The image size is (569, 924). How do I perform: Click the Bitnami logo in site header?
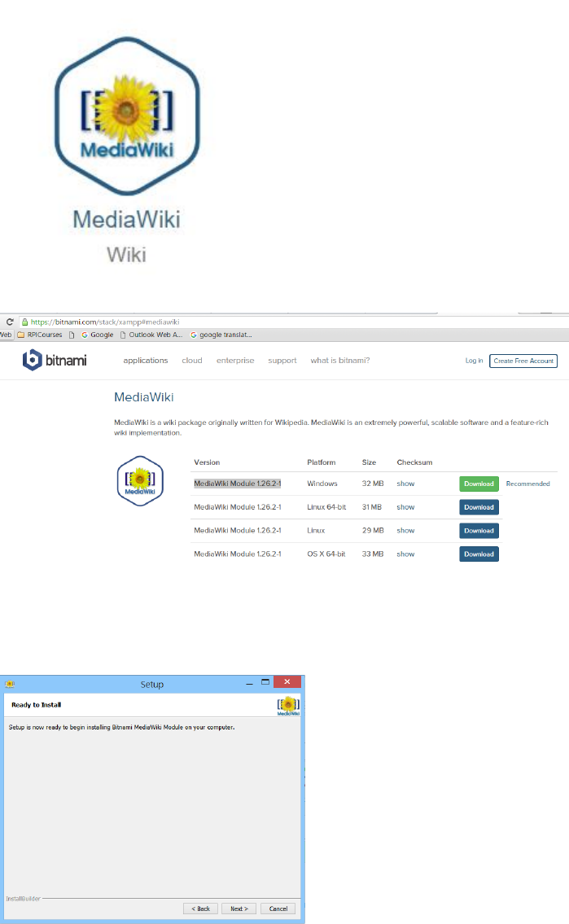(x=55, y=360)
